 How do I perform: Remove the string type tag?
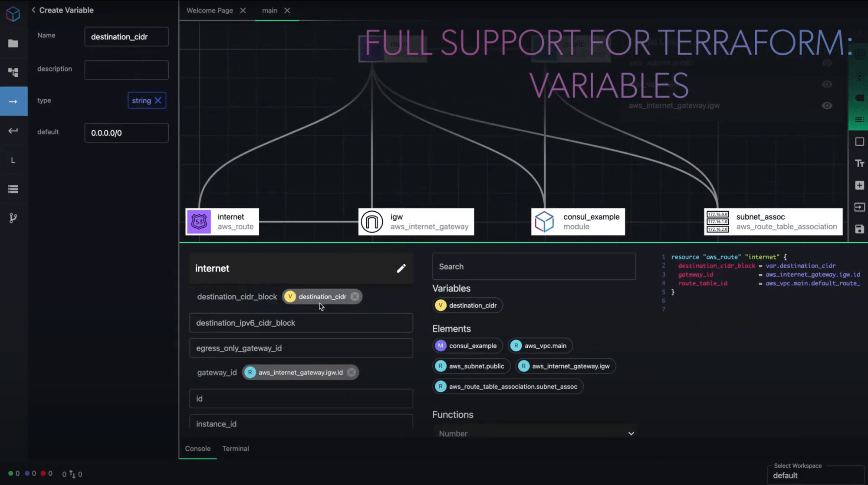click(158, 100)
